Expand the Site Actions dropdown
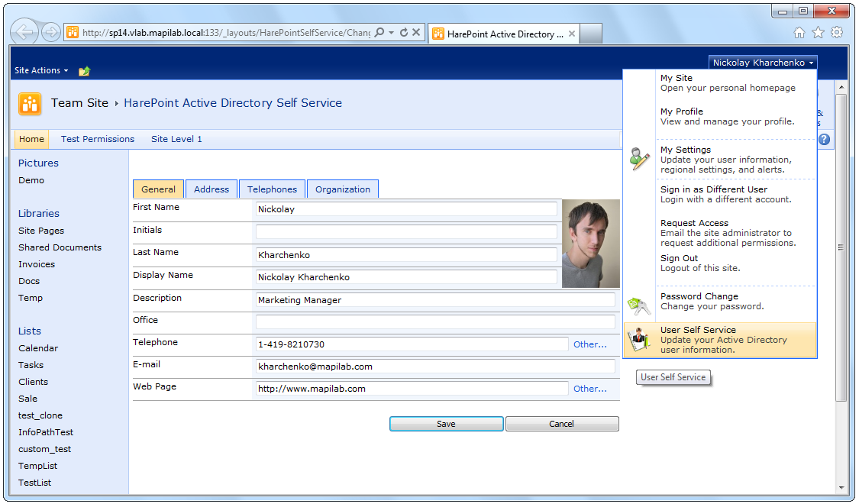859x504 pixels. click(x=41, y=70)
